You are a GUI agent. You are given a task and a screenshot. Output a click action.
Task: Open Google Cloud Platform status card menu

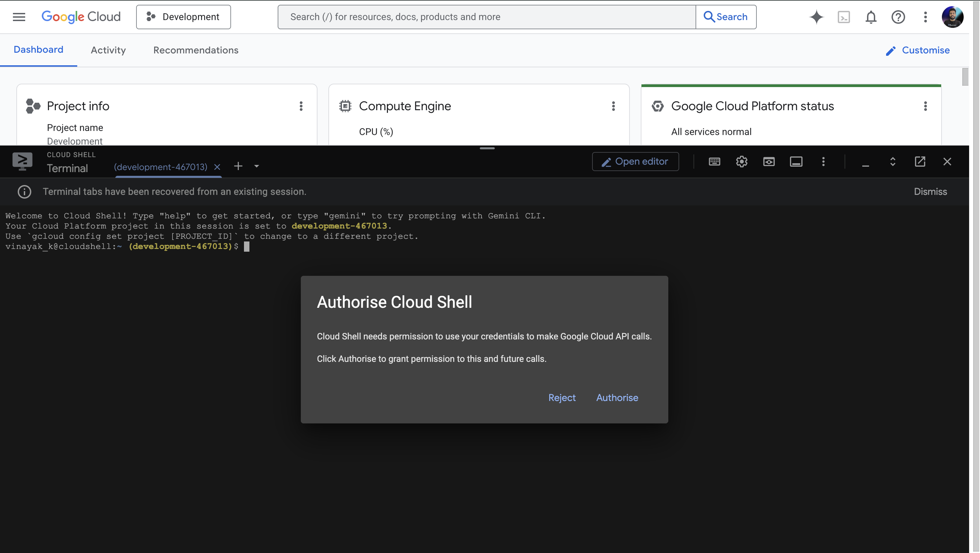pyautogui.click(x=926, y=106)
